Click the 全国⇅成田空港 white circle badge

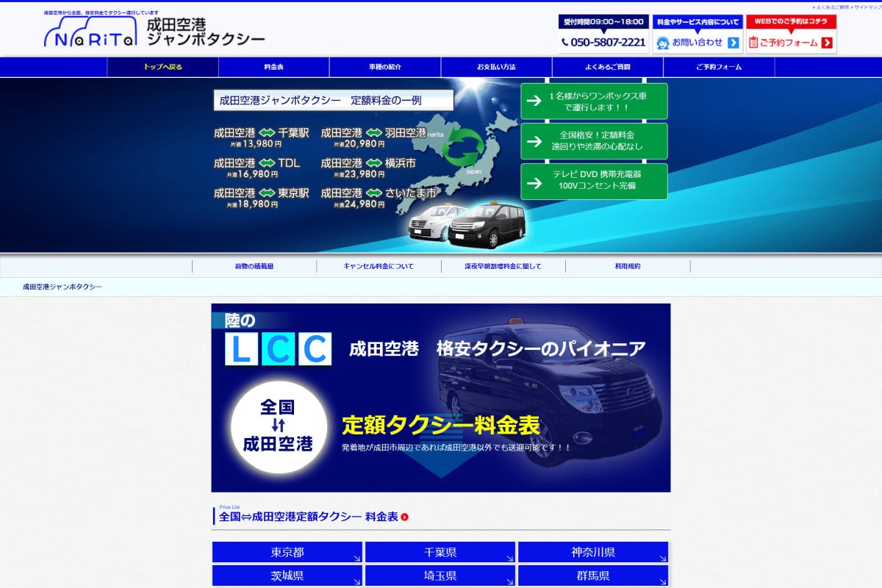pyautogui.click(x=279, y=426)
